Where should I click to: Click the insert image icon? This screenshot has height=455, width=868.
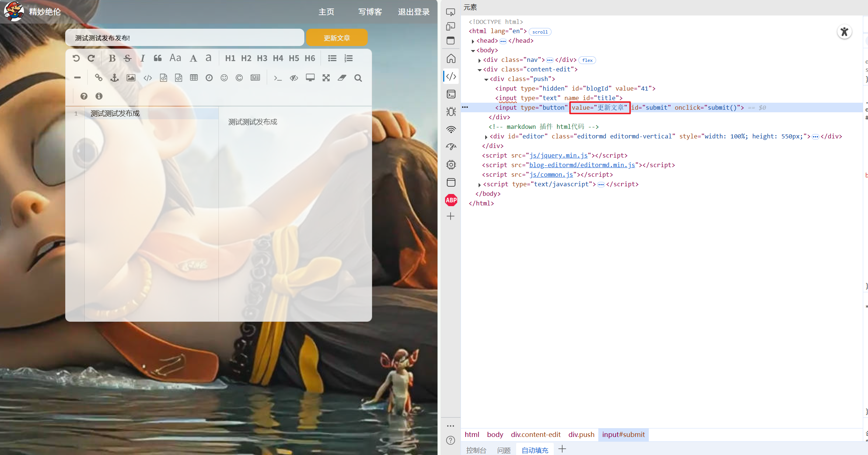131,78
